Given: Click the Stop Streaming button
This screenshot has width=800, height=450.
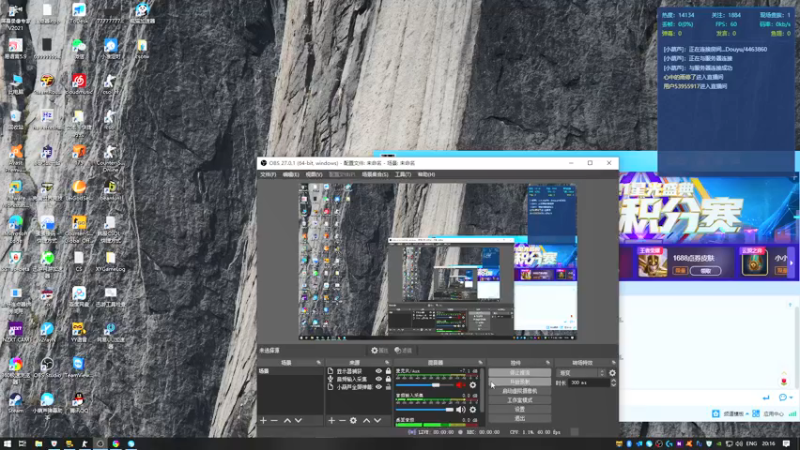Looking at the screenshot, I should pos(519,372).
